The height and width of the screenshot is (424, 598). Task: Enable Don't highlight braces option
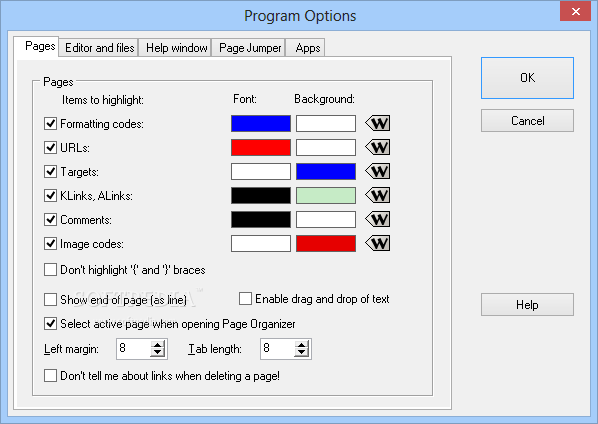[x=50, y=270]
